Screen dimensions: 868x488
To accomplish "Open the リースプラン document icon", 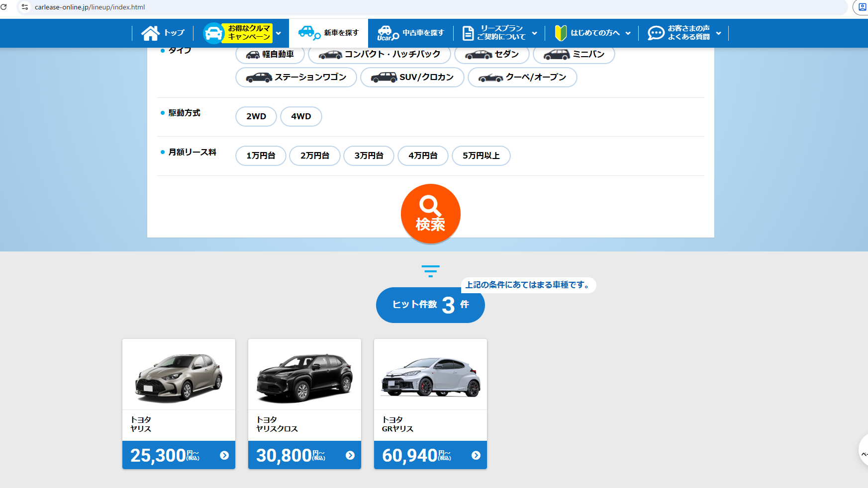I will [468, 33].
